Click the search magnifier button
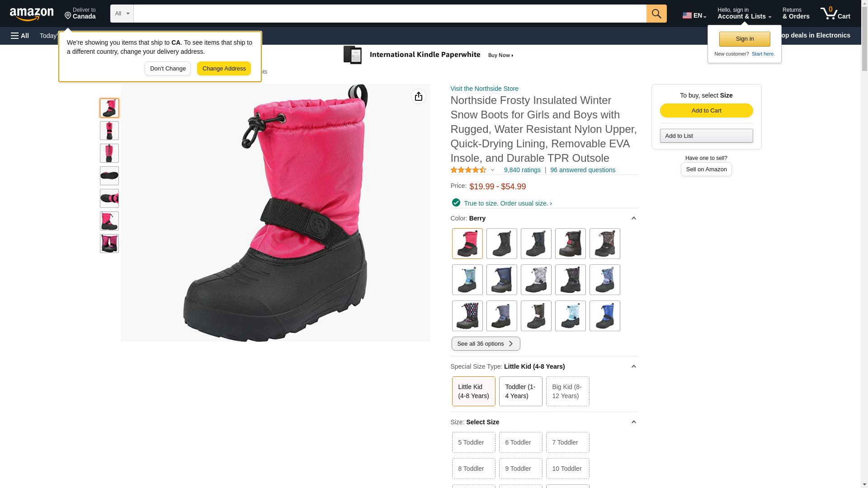Screen dimensions: 868x488 pos(656,14)
